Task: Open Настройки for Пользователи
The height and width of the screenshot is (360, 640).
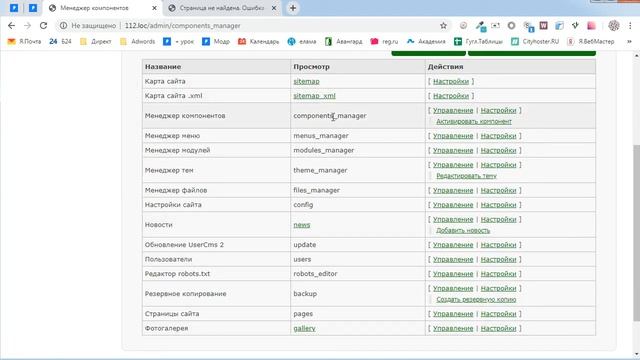Action: pos(498,259)
